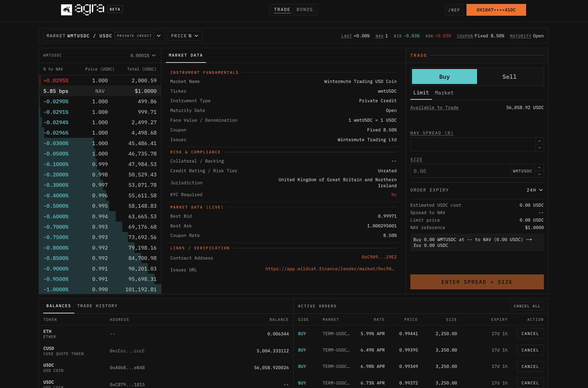Decrease size with down arrow
Image resolution: width=588 pixels, height=388 pixels.
point(539,174)
